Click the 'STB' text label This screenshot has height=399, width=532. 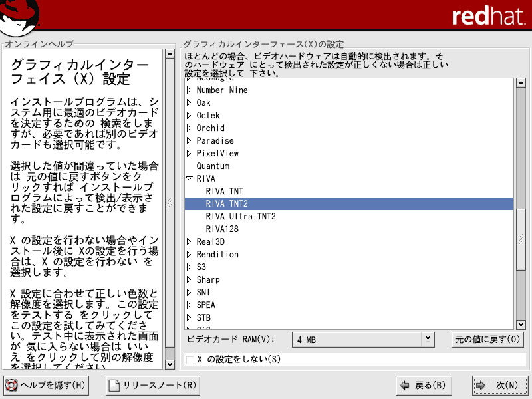tap(203, 318)
